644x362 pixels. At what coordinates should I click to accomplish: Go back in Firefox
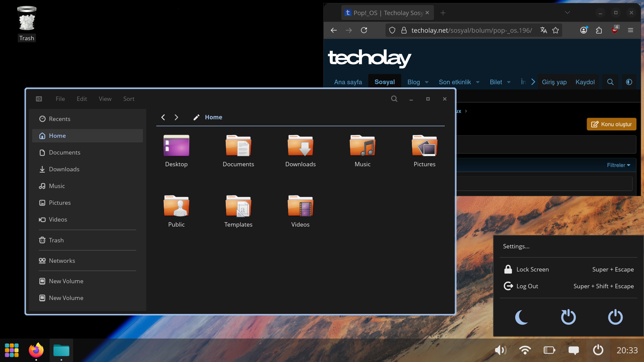(x=334, y=31)
